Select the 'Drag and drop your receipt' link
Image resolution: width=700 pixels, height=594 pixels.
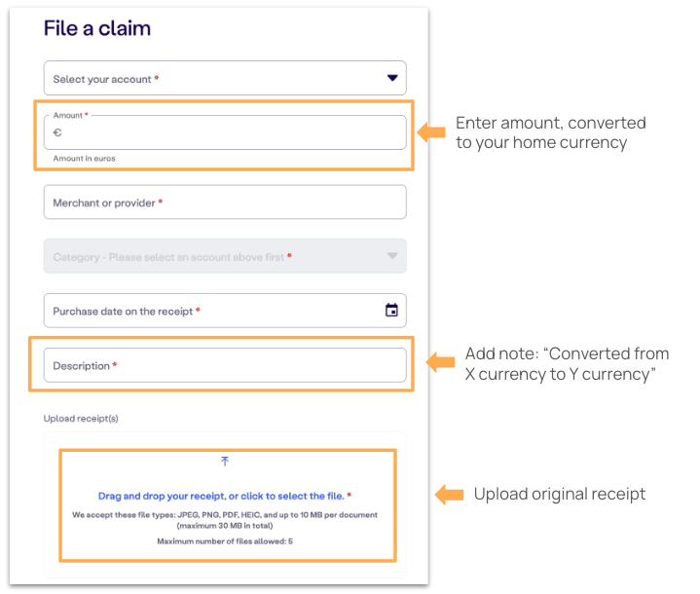pos(221,496)
